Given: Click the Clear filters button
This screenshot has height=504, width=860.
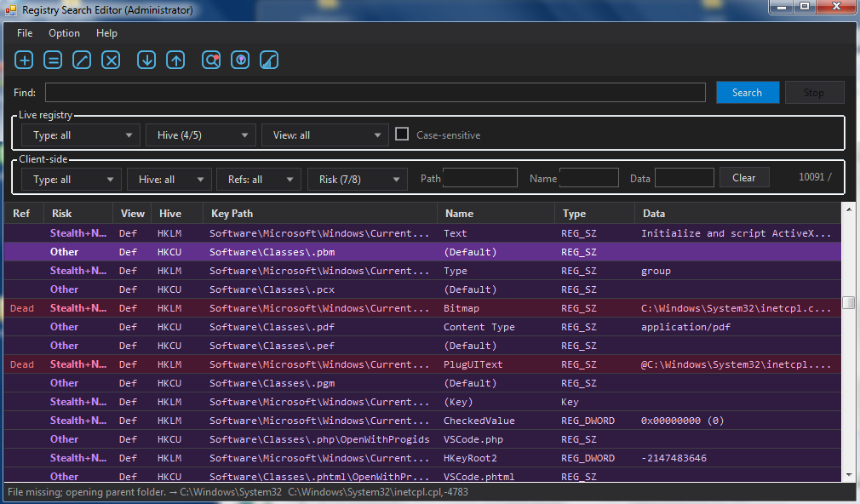Looking at the screenshot, I should 743,178.
